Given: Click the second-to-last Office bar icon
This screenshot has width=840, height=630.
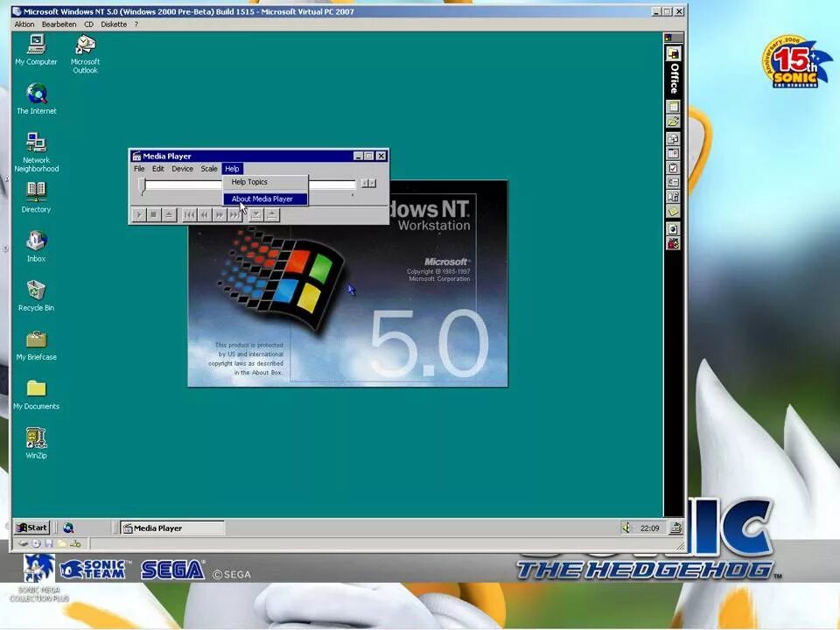Looking at the screenshot, I should click(x=674, y=229).
